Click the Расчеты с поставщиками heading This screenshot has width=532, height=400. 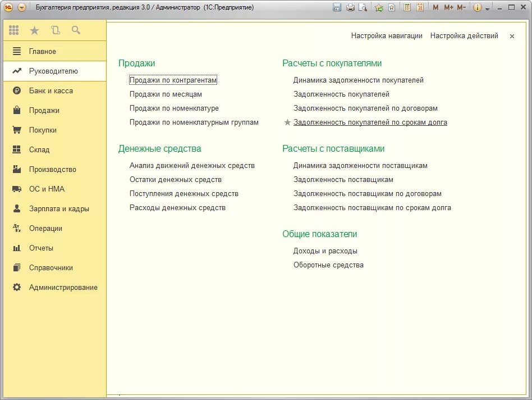pyautogui.click(x=333, y=149)
